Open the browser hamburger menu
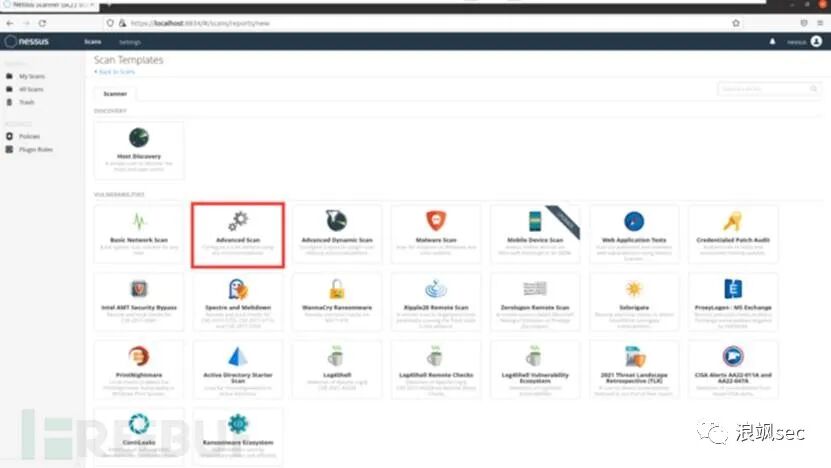The width and height of the screenshot is (831, 468). coord(820,23)
